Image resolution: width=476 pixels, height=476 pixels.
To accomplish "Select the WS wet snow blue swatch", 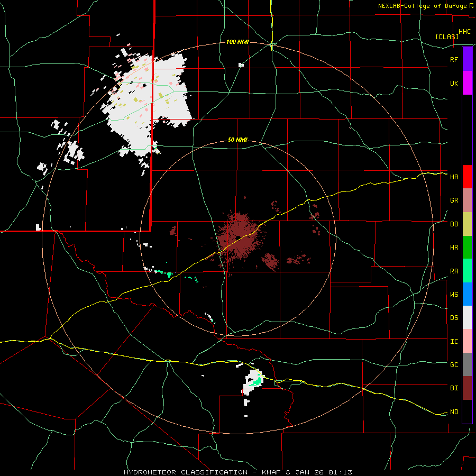I will [x=467, y=294].
